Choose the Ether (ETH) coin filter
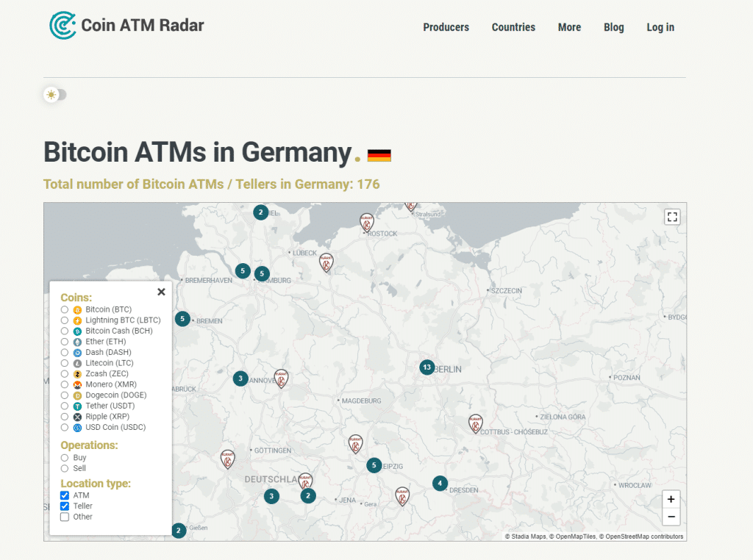Viewport: 753px width, 560px height. (65, 342)
